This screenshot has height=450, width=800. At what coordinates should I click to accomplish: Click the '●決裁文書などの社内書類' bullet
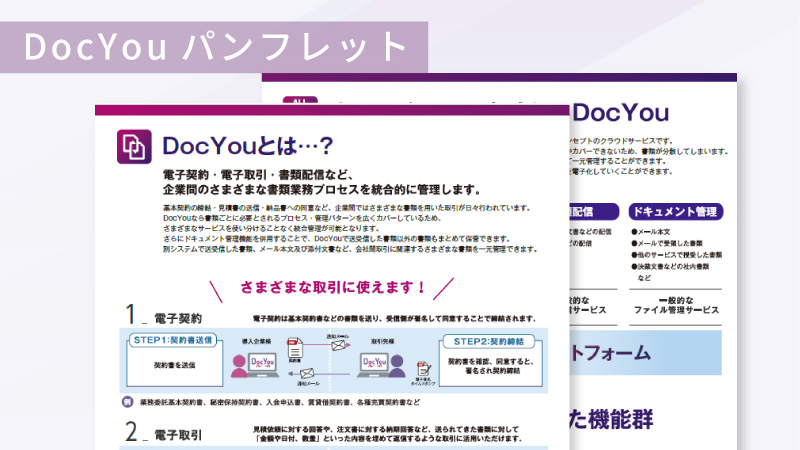[x=670, y=266]
